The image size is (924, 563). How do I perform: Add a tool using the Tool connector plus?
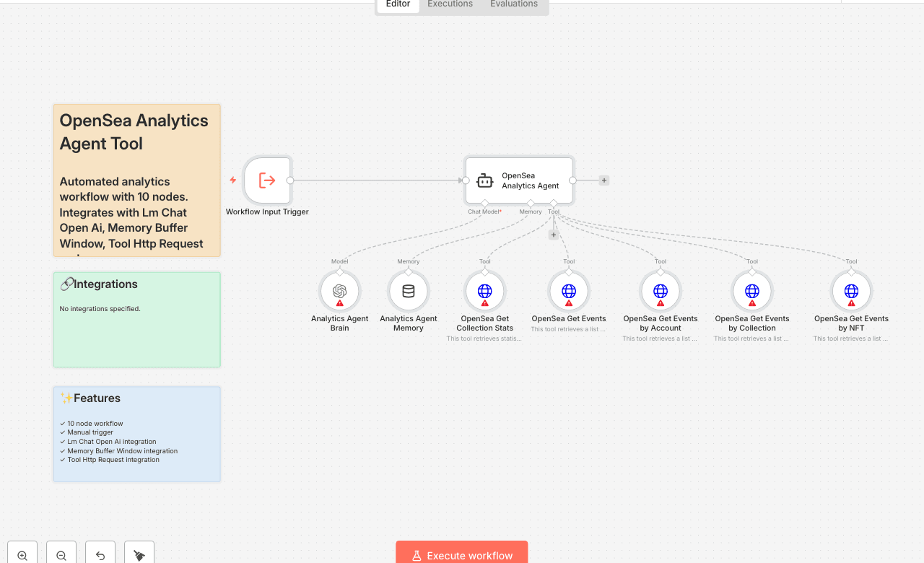pyautogui.click(x=553, y=234)
